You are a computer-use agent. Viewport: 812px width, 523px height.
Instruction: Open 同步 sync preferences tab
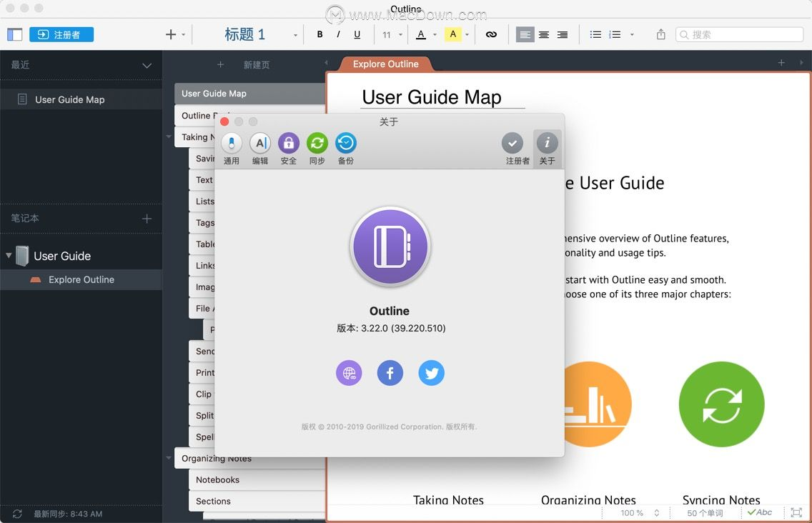(x=317, y=149)
